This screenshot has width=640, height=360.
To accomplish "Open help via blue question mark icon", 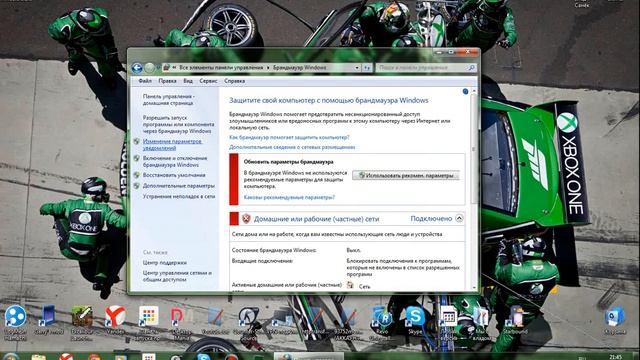I will 465,91.
